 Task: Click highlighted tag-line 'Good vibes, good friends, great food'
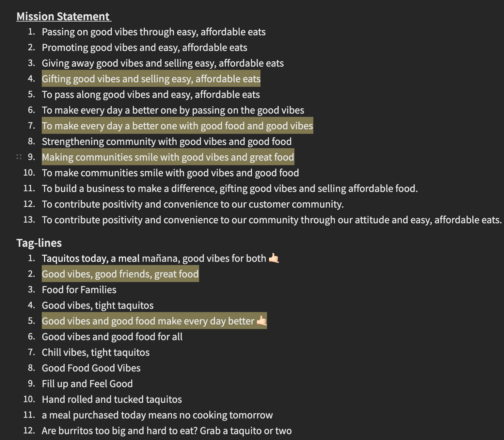[x=120, y=274]
